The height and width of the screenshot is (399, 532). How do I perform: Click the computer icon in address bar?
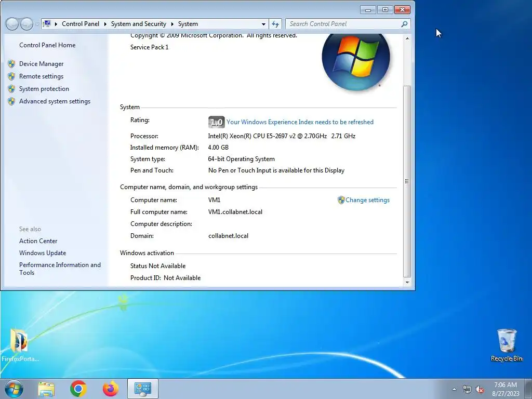[x=47, y=24]
